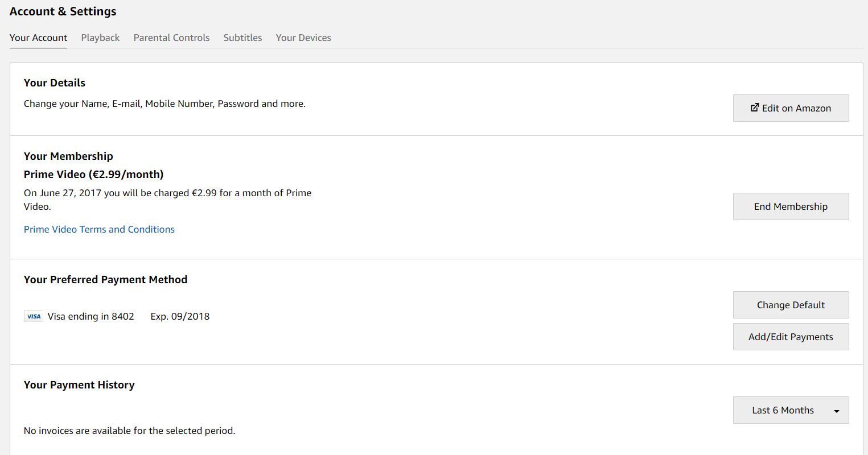Switch to the Playback tab

click(100, 38)
